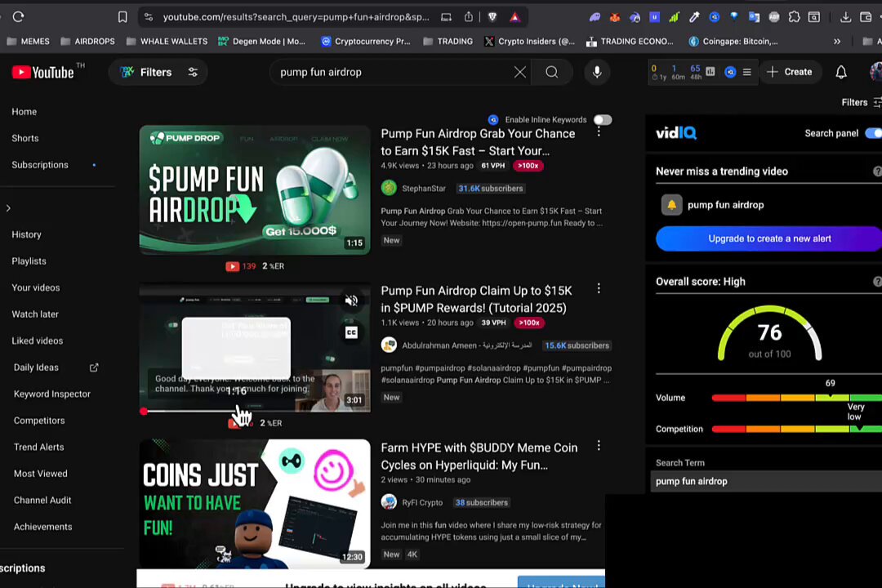Screen dimensions: 882x588
Task: Open the AIRDROPS bookmark folder
Action: 87,41
